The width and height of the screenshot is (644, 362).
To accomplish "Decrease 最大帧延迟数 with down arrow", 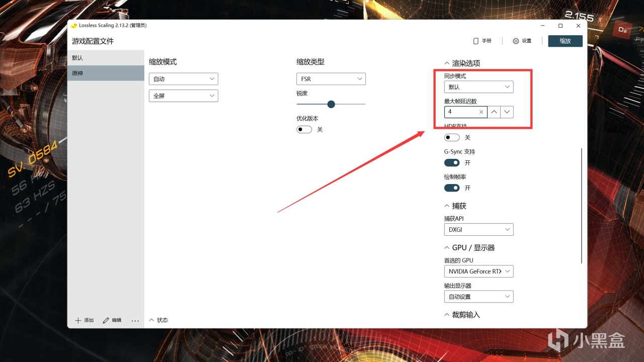I will pyautogui.click(x=507, y=112).
